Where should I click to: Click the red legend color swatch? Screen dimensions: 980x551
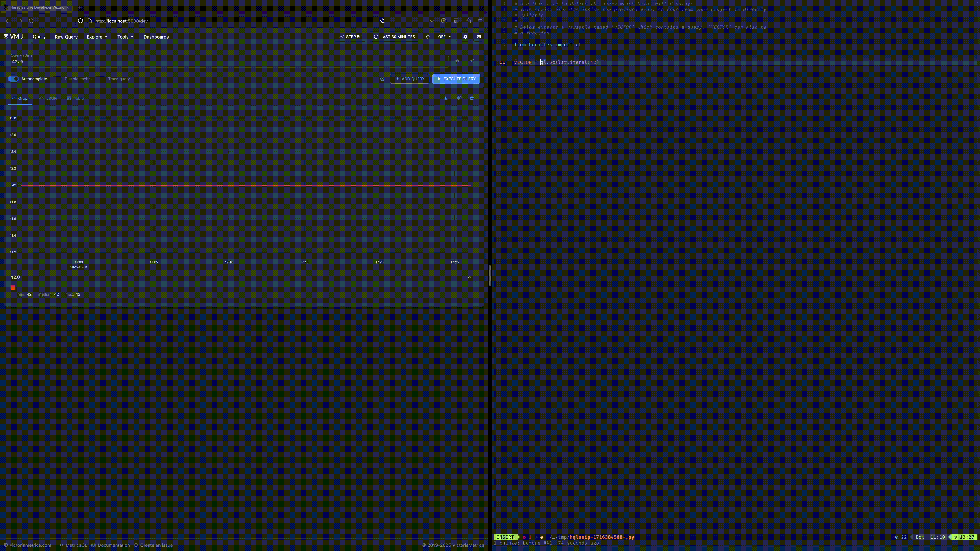click(x=12, y=287)
